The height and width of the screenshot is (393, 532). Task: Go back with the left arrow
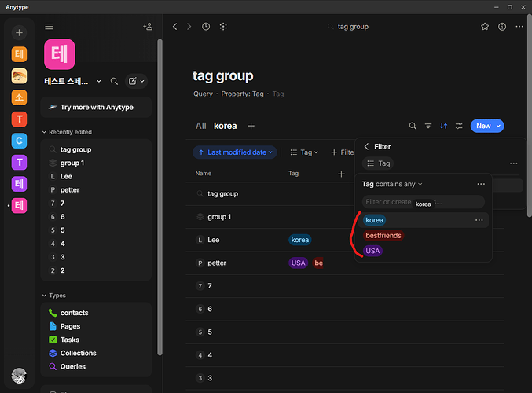[x=175, y=27]
